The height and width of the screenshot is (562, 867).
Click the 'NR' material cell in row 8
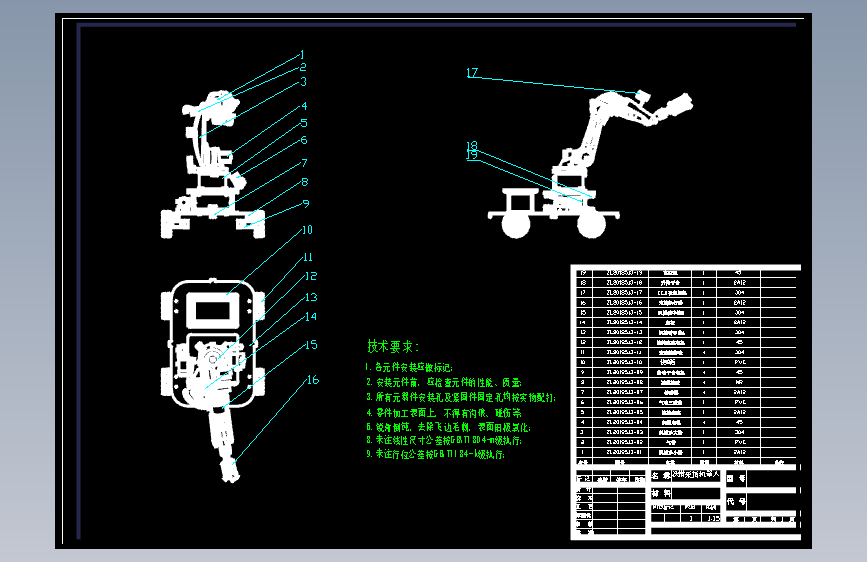[739, 382]
